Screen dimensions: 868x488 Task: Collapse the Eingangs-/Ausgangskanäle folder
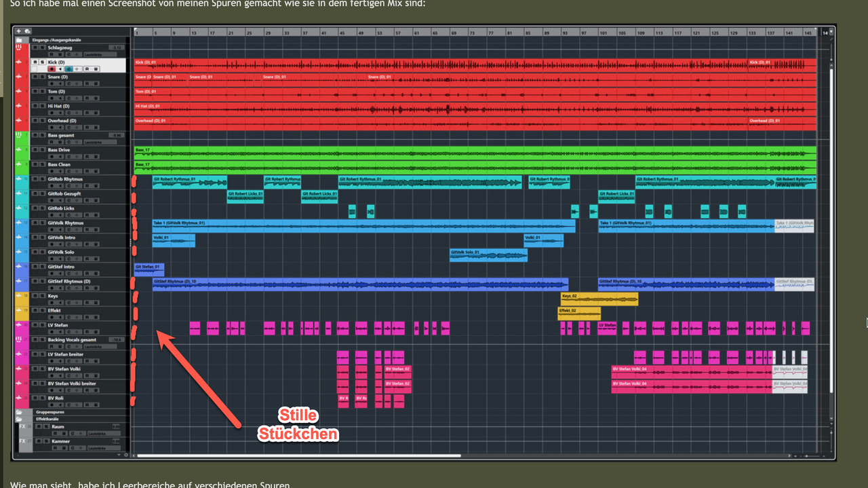point(20,40)
